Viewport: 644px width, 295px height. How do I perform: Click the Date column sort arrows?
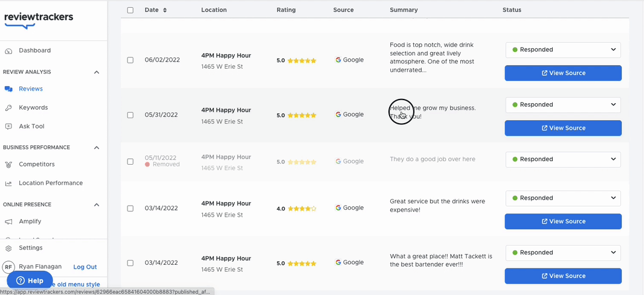tap(165, 10)
